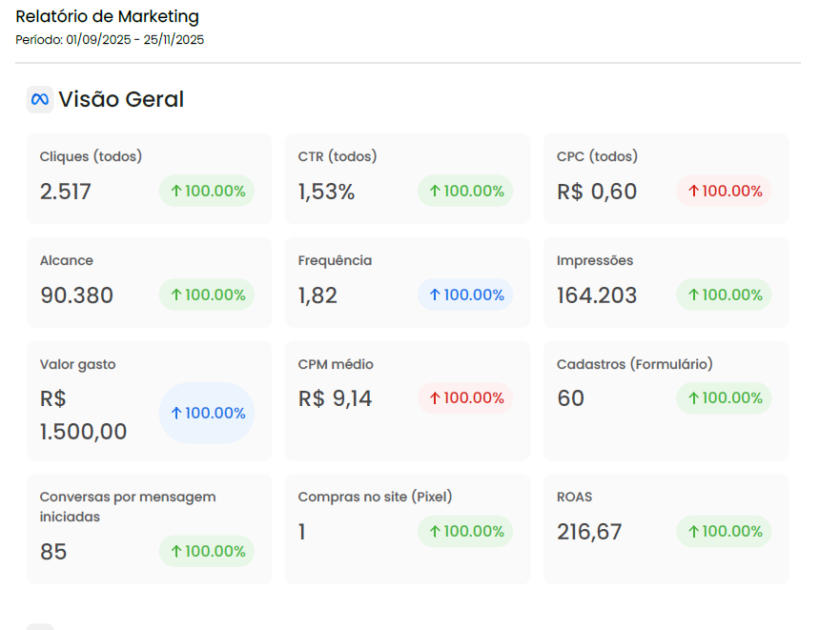Screen dimensions: 840x630
Task: Click the green badge for Cadastros (Formulário)
Action: (724, 398)
